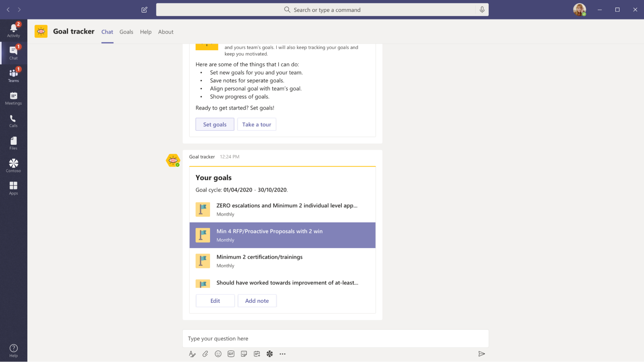Open the GIF picker

231,354
